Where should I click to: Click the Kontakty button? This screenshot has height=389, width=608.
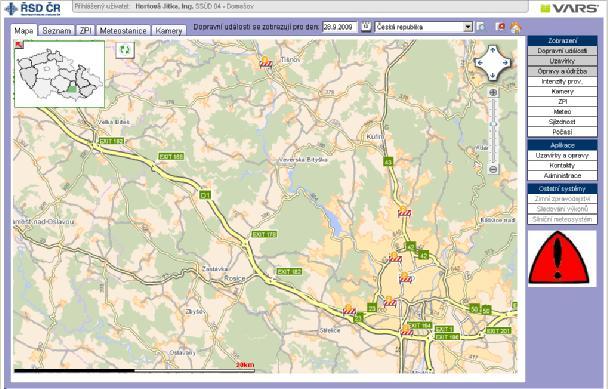562,166
